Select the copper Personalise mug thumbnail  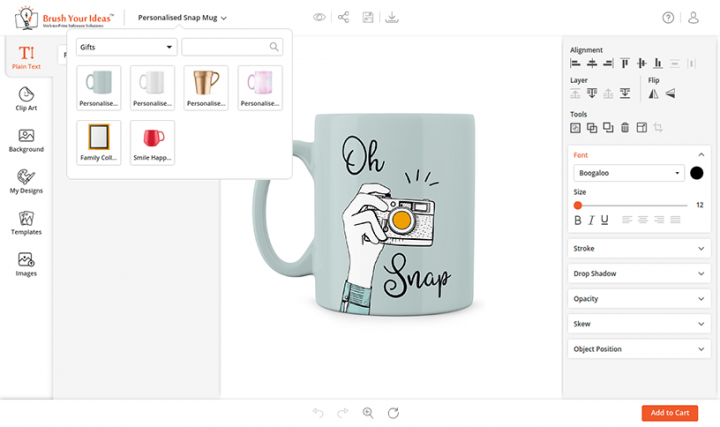pos(206,88)
